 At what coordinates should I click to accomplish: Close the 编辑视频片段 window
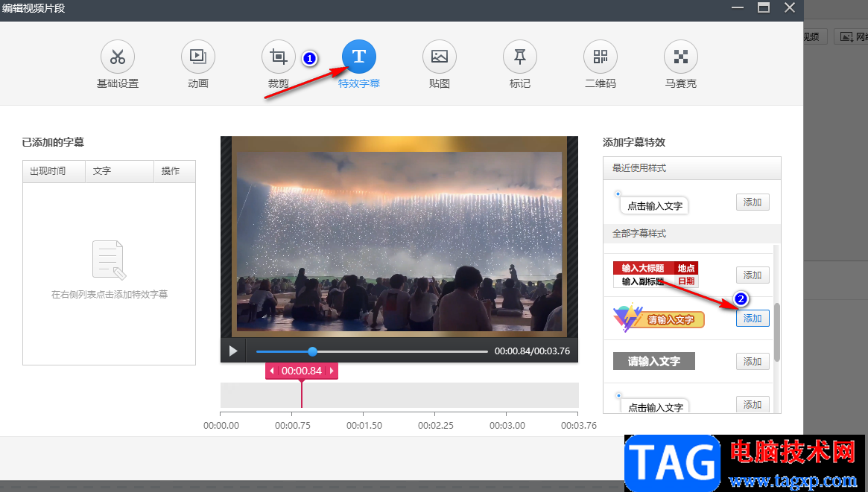(x=790, y=7)
